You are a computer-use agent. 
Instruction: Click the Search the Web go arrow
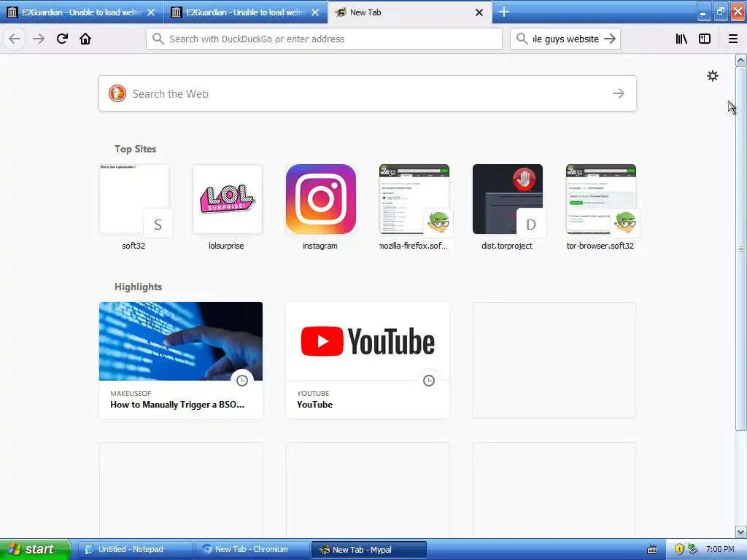point(619,93)
